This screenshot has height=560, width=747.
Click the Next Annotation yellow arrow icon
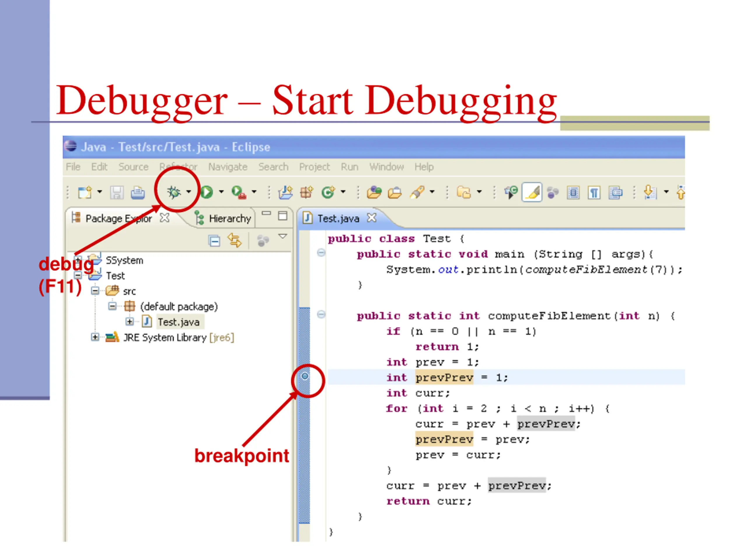pos(650,192)
